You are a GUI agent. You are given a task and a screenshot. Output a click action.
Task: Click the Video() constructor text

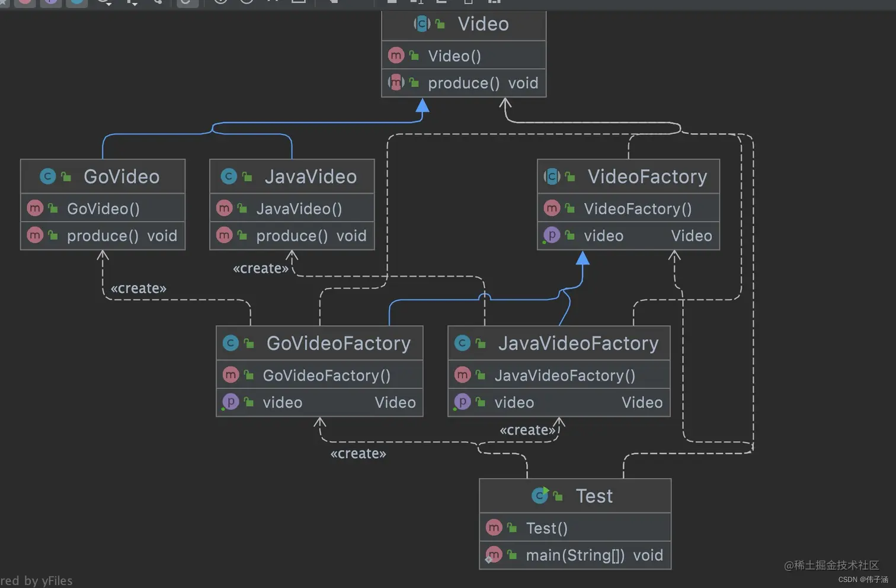point(455,56)
